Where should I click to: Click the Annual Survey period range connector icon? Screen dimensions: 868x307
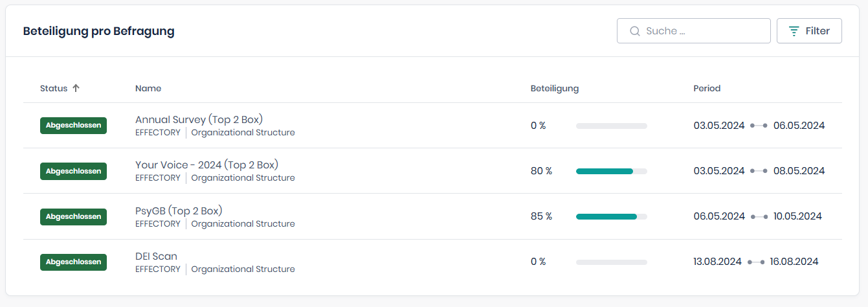tap(759, 126)
